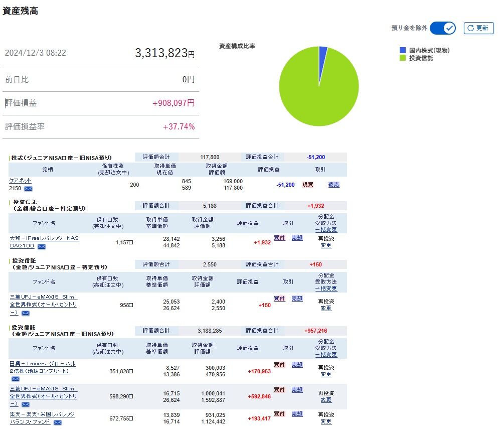Select 評価額合計 value 3,188,285
Screen dimensions: 504x432
(210, 331)
